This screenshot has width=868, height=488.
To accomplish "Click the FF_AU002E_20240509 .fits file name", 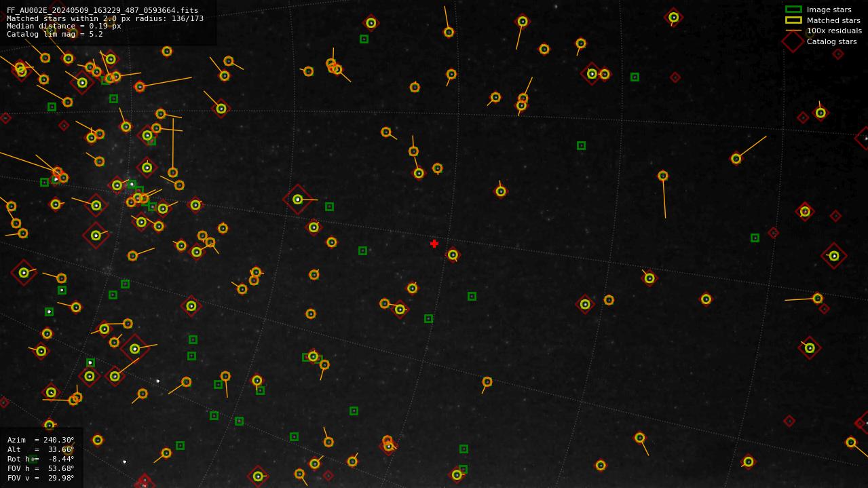I will pos(102,11).
